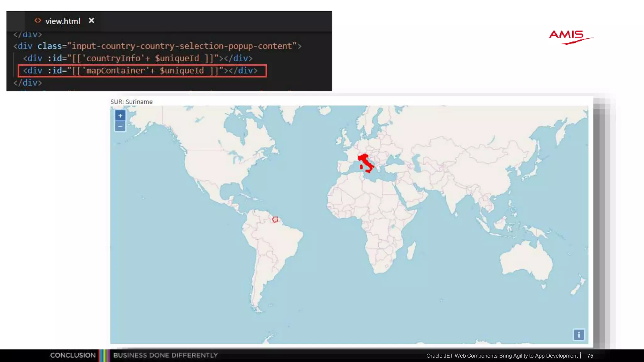Click the countryInfo div code line
The width and height of the screenshot is (644, 362).
[138, 58]
